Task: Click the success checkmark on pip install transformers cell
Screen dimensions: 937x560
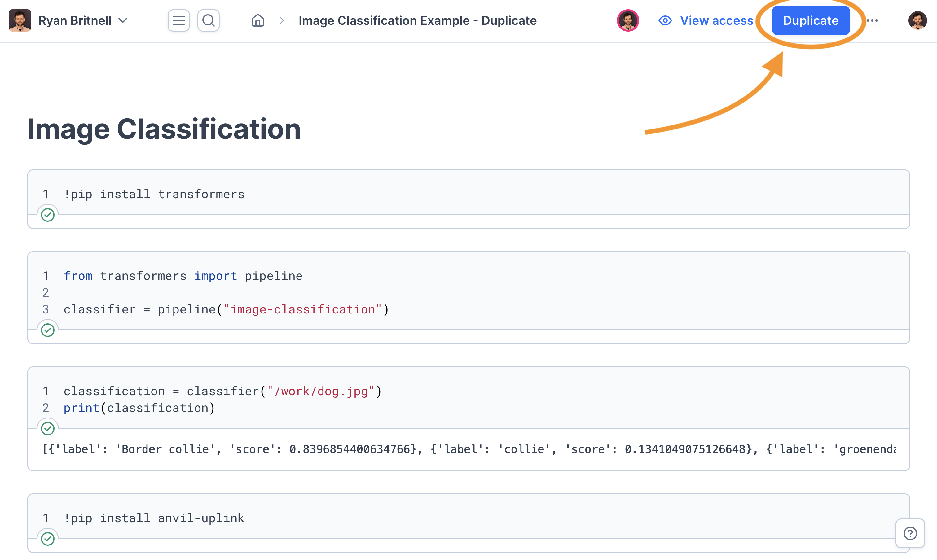Action: [48, 215]
